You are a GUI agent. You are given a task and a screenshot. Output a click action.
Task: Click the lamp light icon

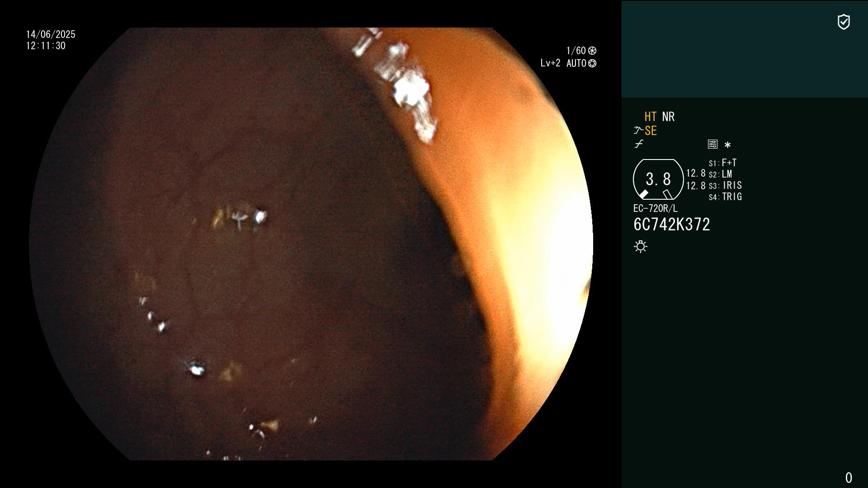pyautogui.click(x=641, y=246)
